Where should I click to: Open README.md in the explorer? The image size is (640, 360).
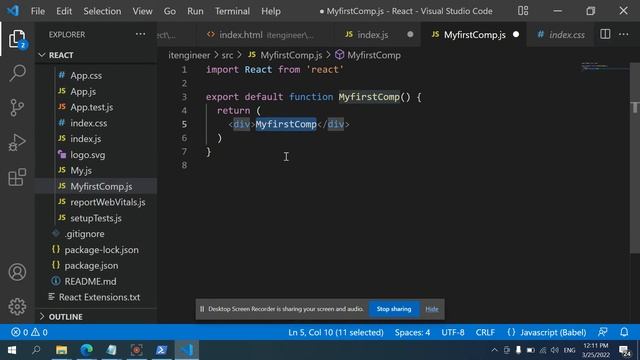(90, 282)
